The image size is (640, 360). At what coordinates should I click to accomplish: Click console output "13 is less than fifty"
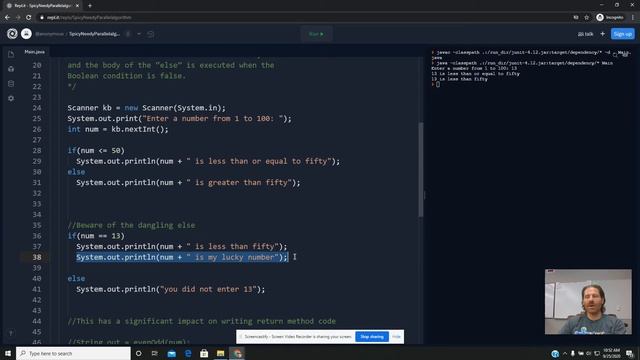point(459,79)
